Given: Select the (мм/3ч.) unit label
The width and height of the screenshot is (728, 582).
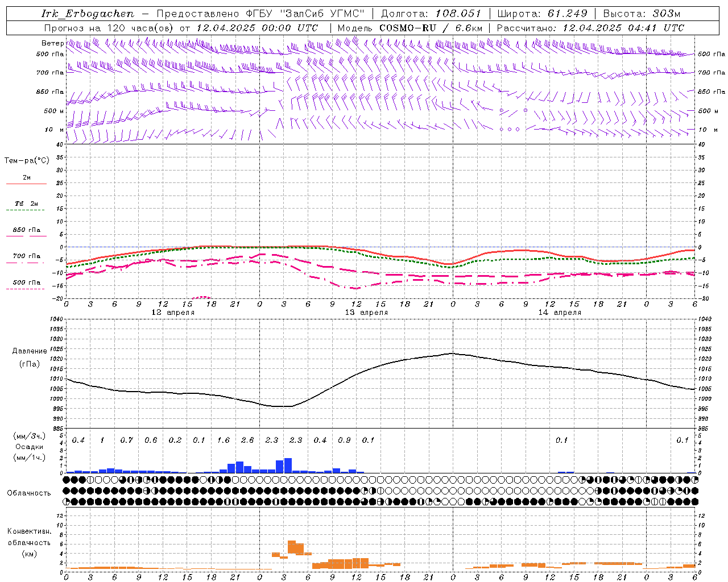Looking at the screenshot, I should (30, 436).
